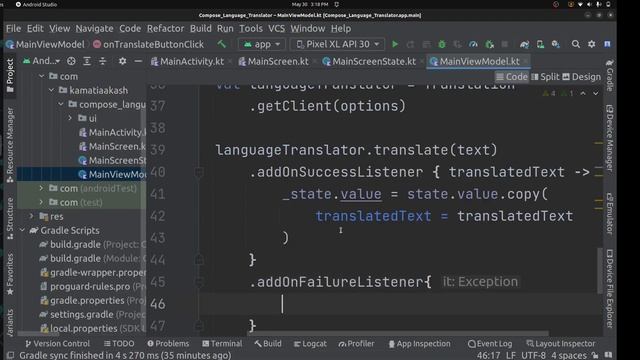
Task: Open the Logcat tool window
Action: coord(310,344)
